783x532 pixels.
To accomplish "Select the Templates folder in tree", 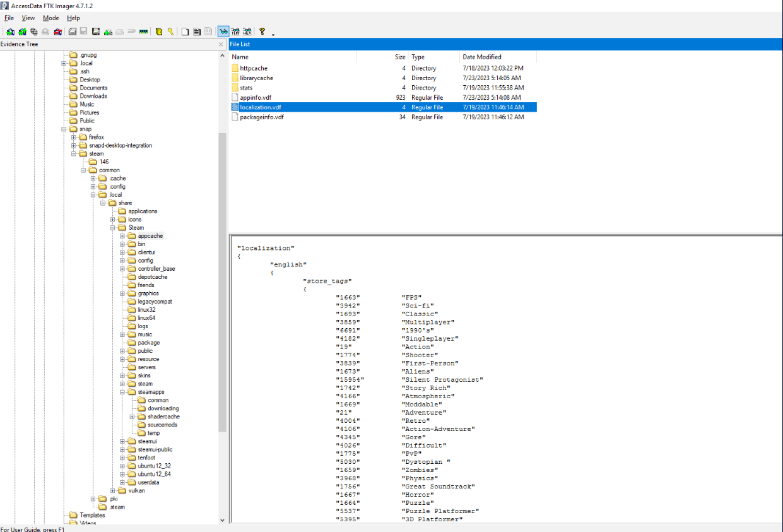I will point(92,515).
